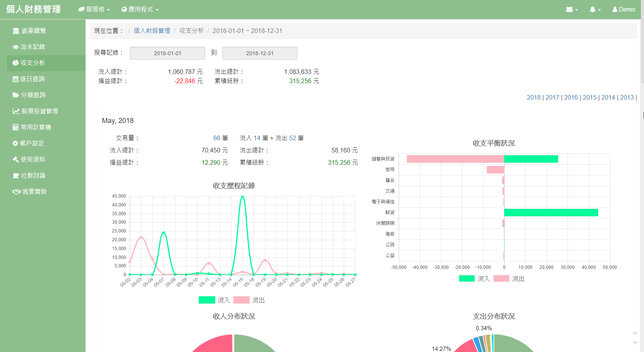Click the bank icon beside 資產總覽
The width and height of the screenshot is (644, 352).
pyautogui.click(x=16, y=31)
